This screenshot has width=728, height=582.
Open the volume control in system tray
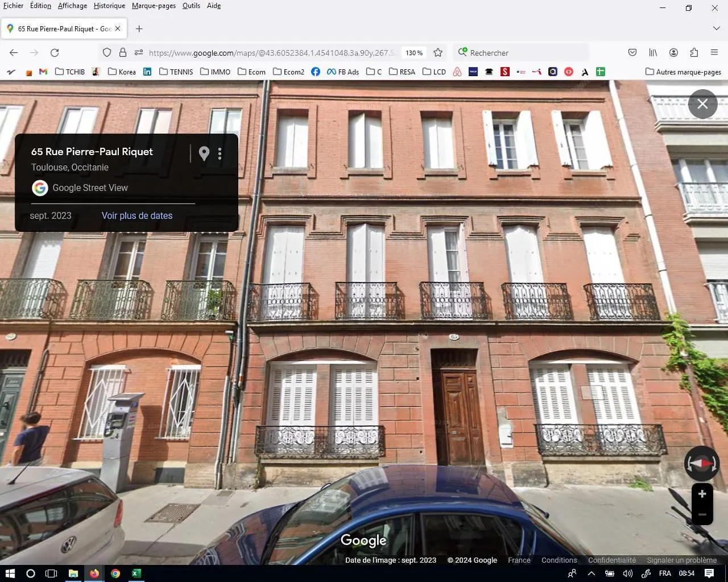coord(627,573)
